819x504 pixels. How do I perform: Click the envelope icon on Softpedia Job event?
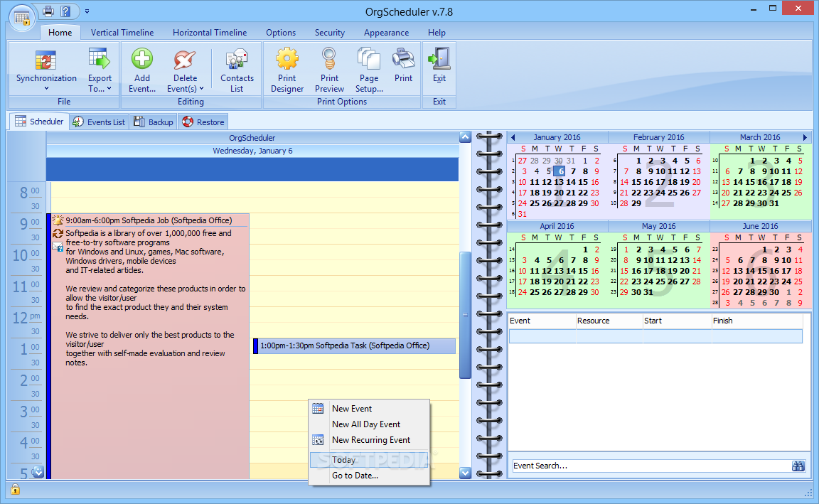click(58, 246)
